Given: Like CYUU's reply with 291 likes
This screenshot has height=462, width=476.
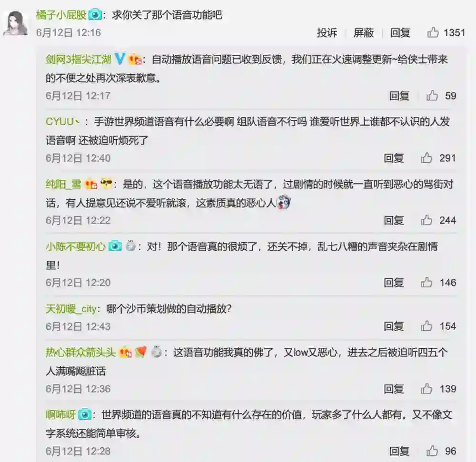Looking at the screenshot, I should (426, 158).
